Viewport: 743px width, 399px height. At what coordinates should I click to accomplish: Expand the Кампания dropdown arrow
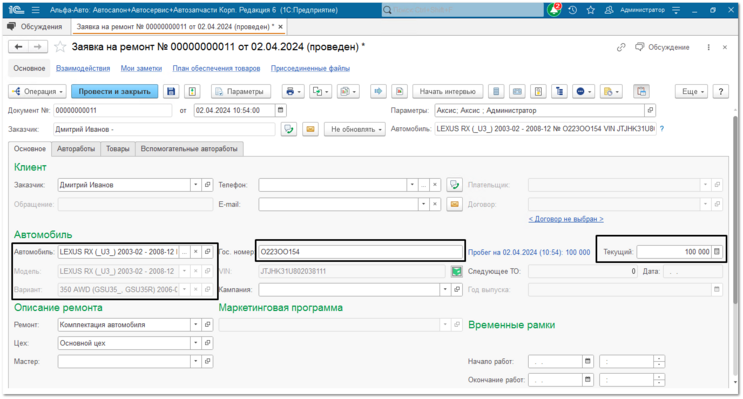coord(444,289)
